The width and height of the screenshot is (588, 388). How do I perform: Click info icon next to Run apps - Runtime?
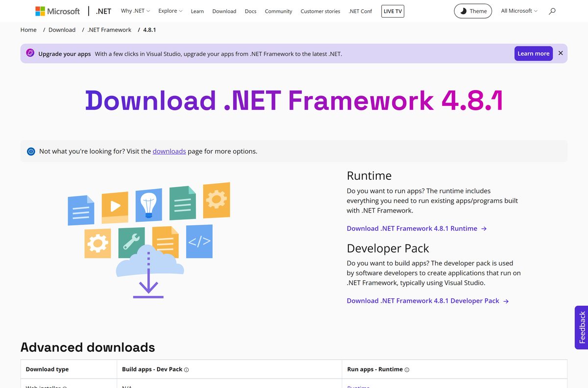tap(407, 370)
